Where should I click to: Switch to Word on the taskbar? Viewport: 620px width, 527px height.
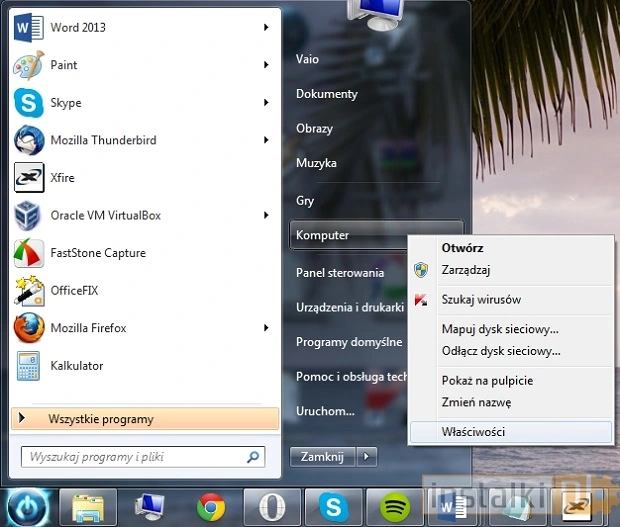(x=455, y=508)
